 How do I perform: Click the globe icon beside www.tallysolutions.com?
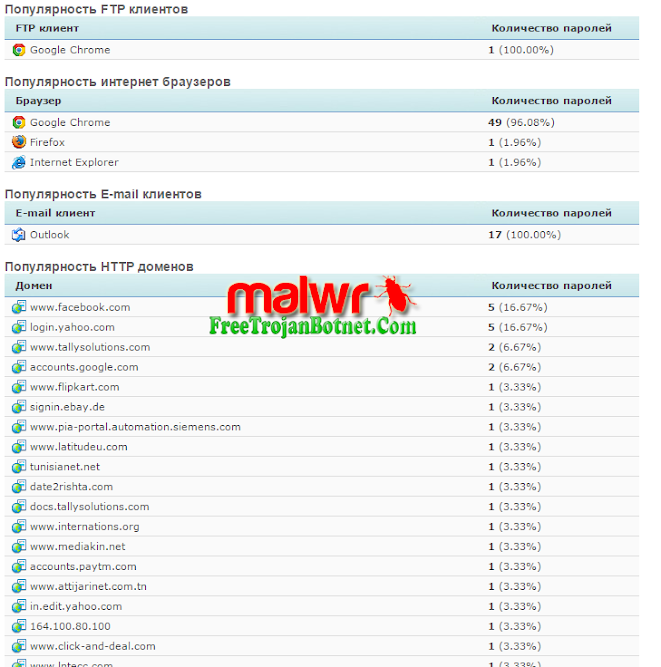(x=19, y=347)
